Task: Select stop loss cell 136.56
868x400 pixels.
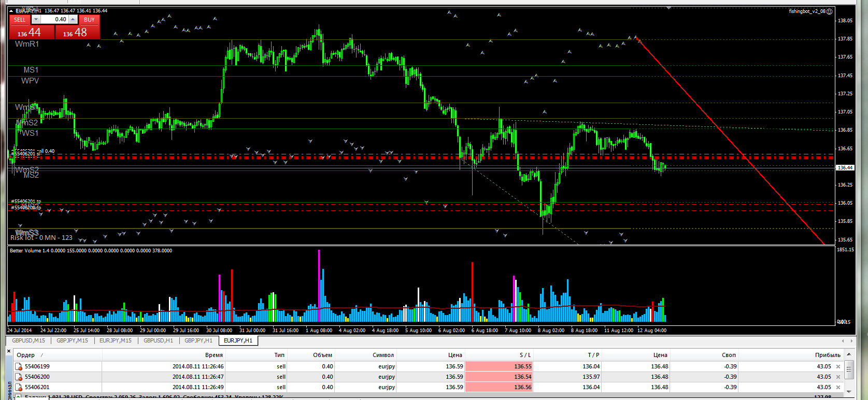Action: [x=499, y=388]
